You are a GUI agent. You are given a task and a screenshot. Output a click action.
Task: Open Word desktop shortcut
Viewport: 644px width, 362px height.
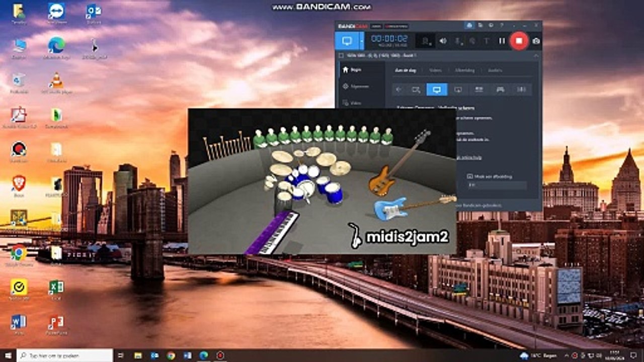(x=19, y=324)
